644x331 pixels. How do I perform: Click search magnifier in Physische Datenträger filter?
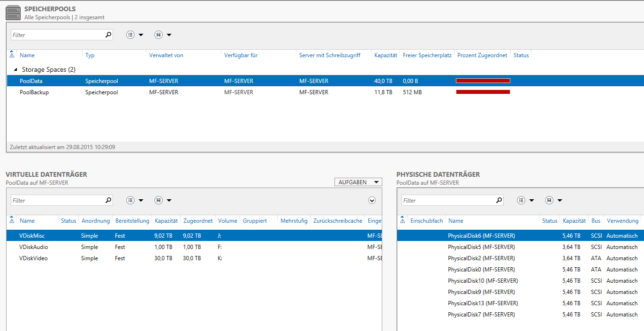499,200
